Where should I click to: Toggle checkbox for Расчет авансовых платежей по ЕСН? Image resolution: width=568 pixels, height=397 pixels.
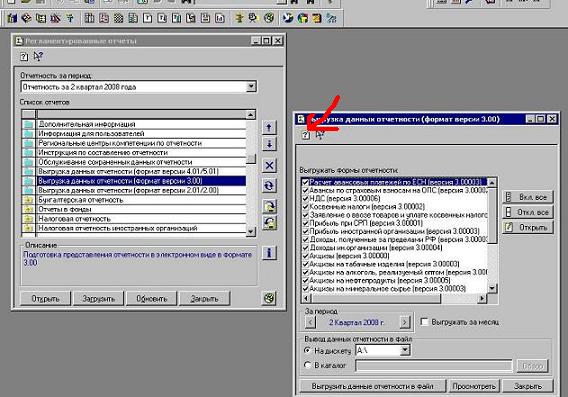(x=305, y=182)
